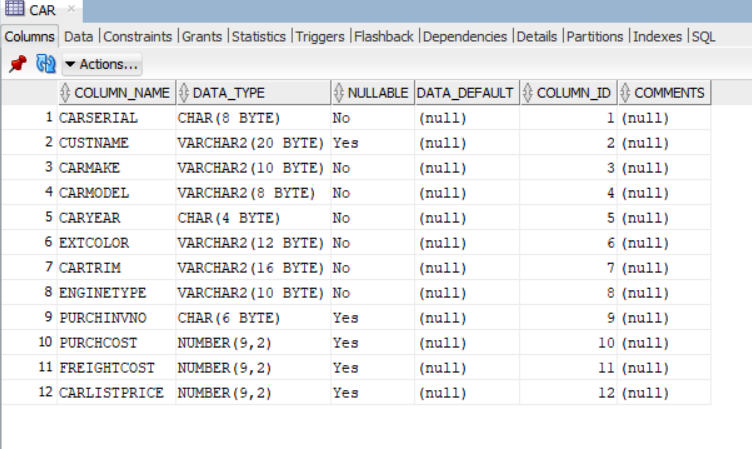Screen dimensions: 752x449
Task: Click the CAR table icon in tab
Action: 14,9
